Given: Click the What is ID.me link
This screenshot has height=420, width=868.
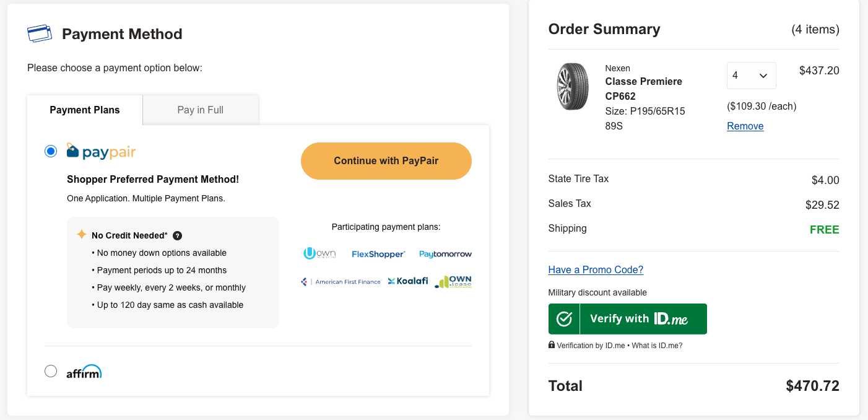Looking at the screenshot, I should [x=657, y=346].
